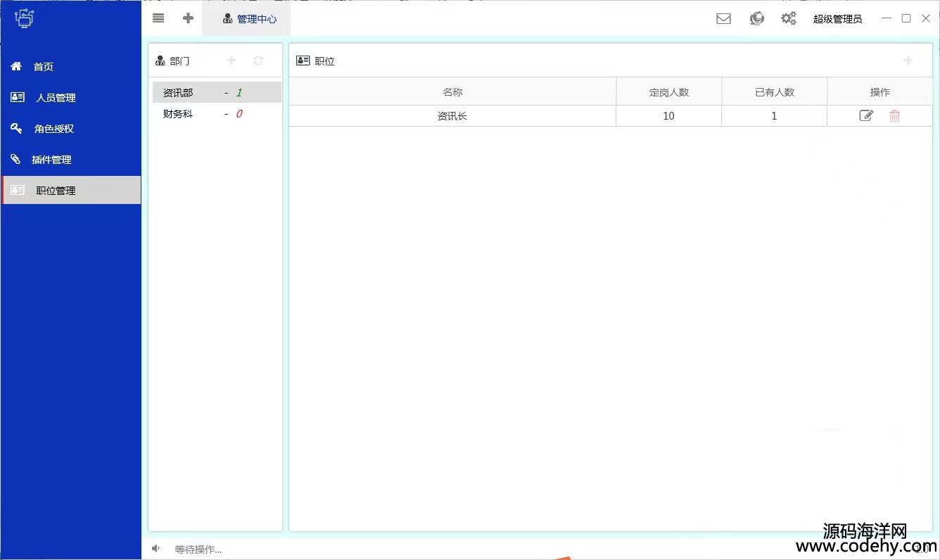Click the card icon beside 职位管理

(x=18, y=190)
